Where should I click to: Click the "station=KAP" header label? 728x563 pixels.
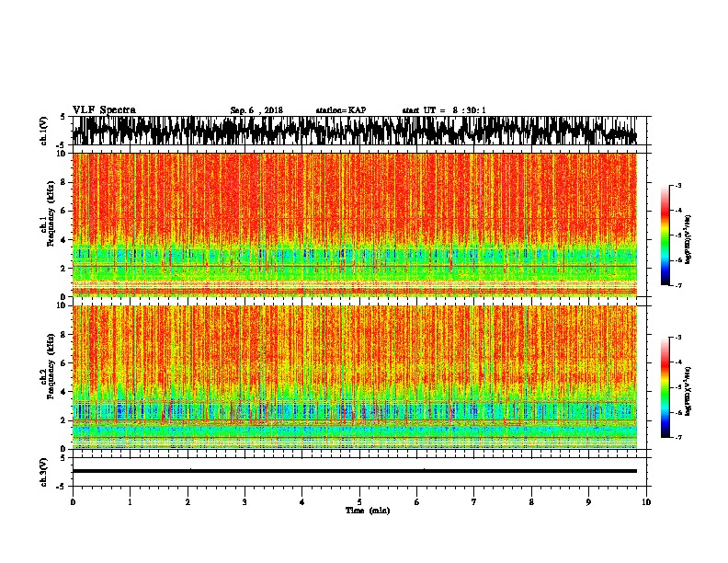[x=341, y=110]
